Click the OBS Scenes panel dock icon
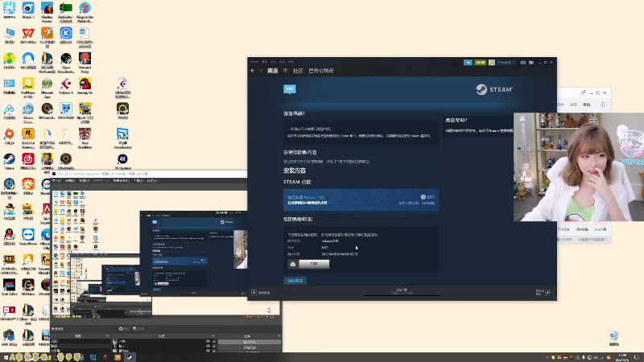644x362 pixels. tap(108, 336)
